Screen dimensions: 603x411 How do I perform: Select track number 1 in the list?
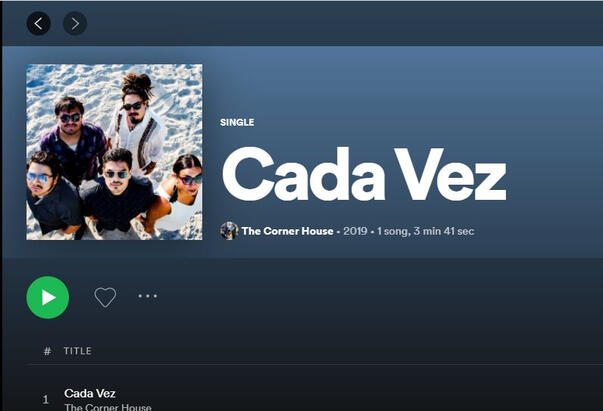click(x=46, y=399)
